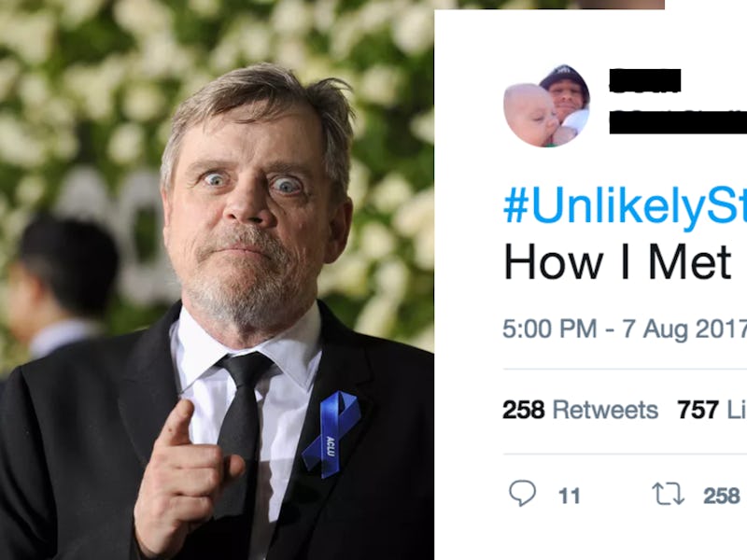Click the blue ACLU ribbon pin

330,429
